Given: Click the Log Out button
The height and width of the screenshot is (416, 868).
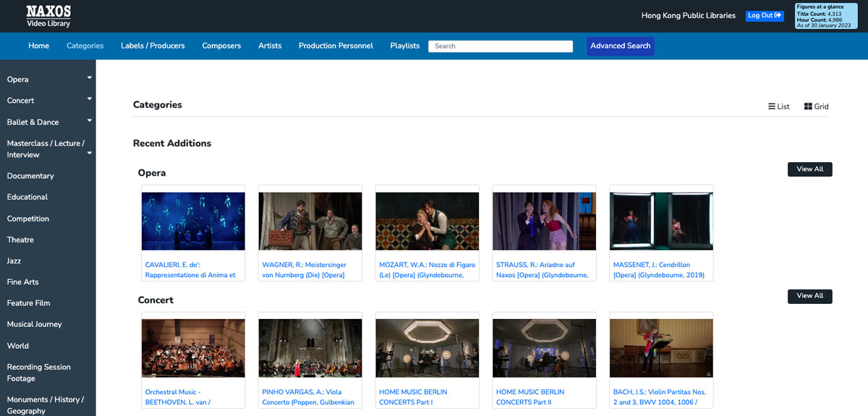Looking at the screenshot, I should pyautogui.click(x=765, y=15).
